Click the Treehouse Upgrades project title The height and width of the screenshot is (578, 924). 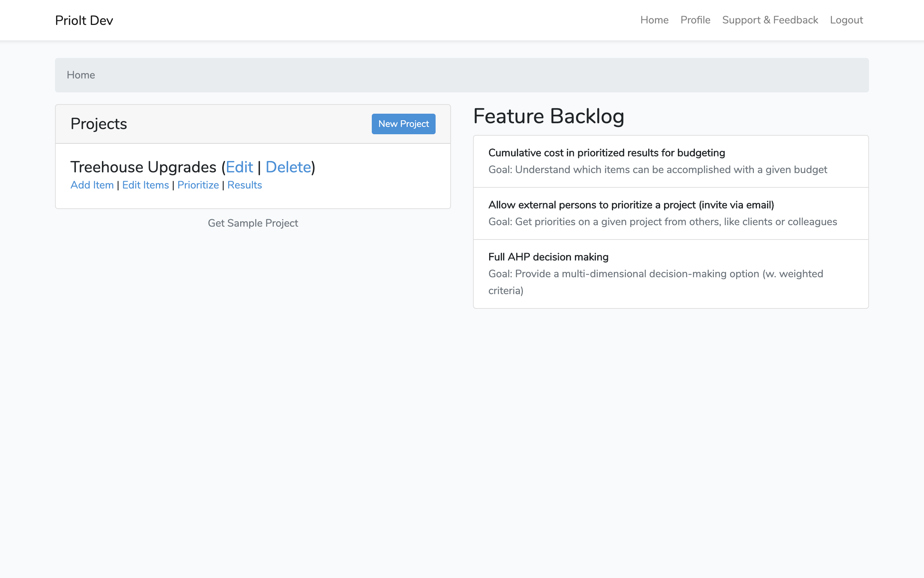pos(143,167)
